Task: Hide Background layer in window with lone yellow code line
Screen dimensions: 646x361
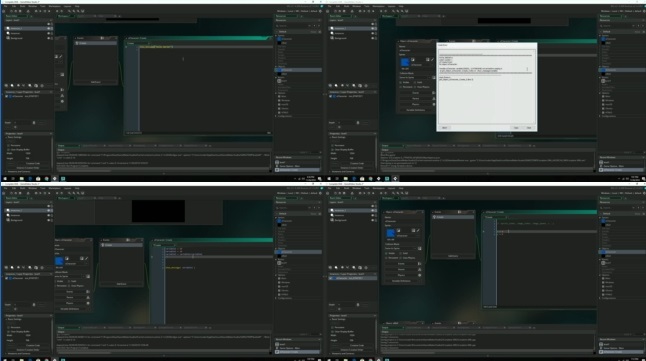Action: pyautogui.click(x=48, y=38)
